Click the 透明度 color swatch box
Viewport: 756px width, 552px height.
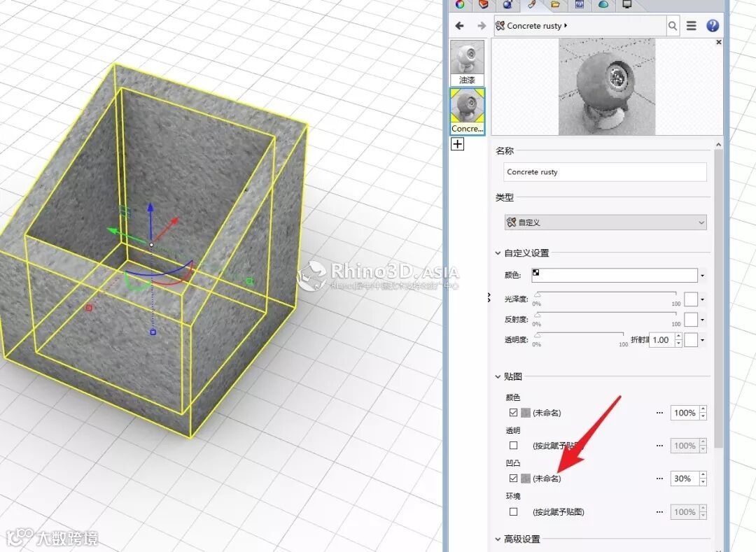(691, 339)
